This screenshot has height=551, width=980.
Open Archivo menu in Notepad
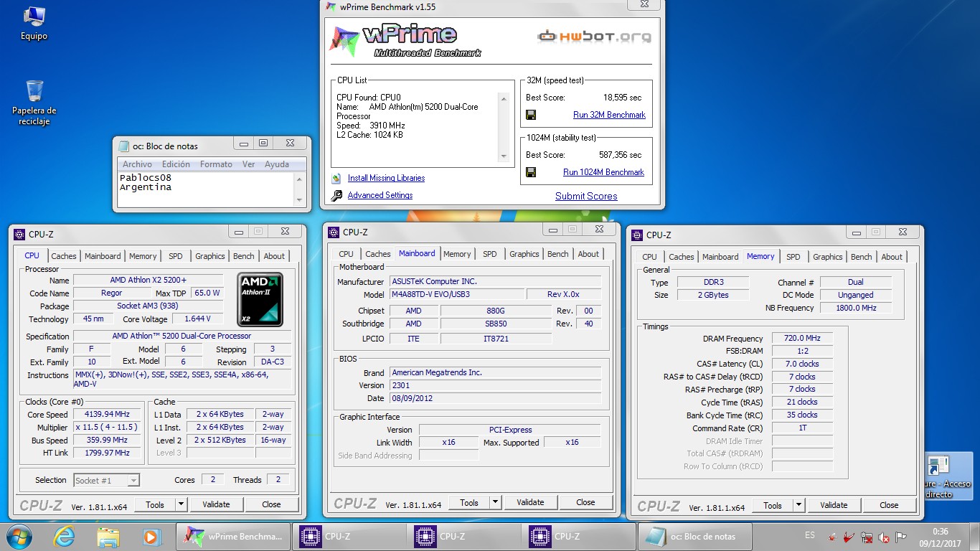coord(137,164)
